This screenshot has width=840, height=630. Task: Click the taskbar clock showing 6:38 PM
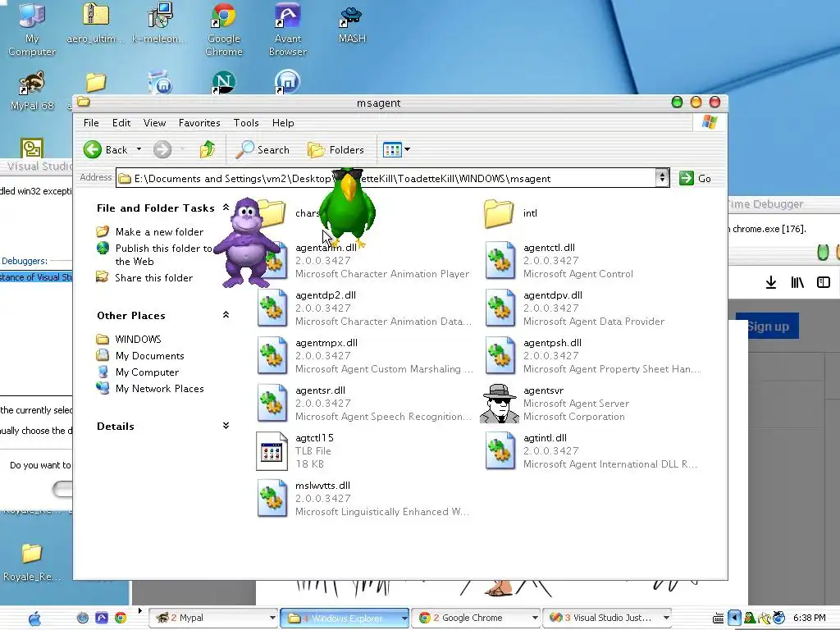[x=809, y=618]
